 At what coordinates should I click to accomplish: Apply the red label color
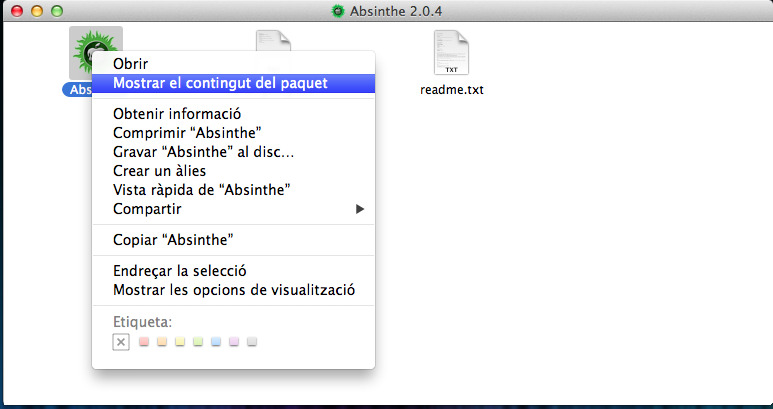[144, 342]
